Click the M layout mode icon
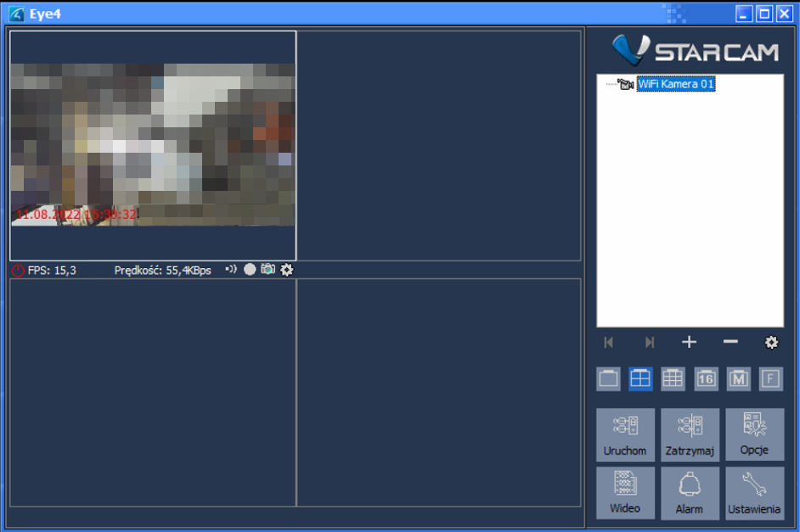 738,379
